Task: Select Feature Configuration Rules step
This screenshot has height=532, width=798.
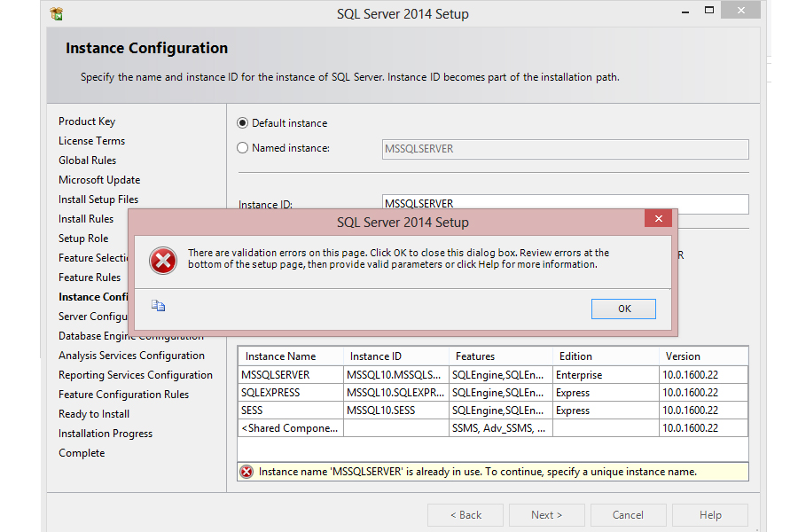Action: tap(123, 395)
